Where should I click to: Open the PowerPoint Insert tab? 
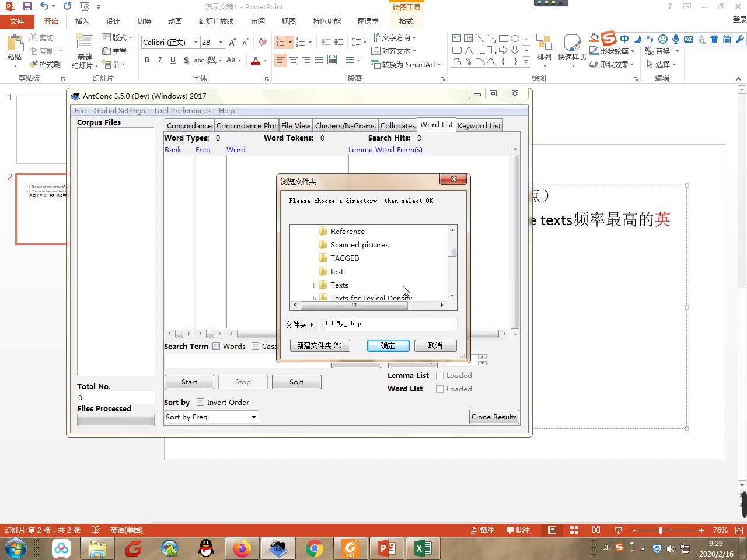point(82,21)
